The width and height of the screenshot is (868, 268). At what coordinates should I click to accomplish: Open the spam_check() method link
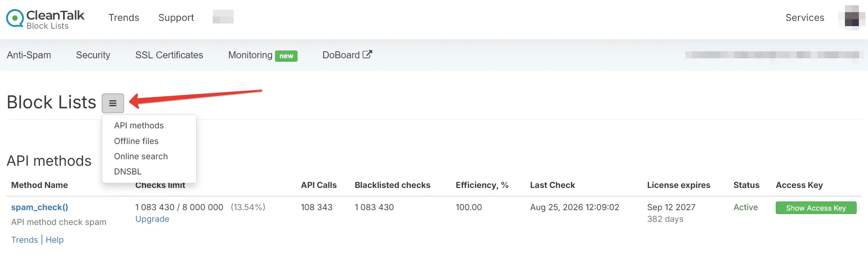coord(40,207)
